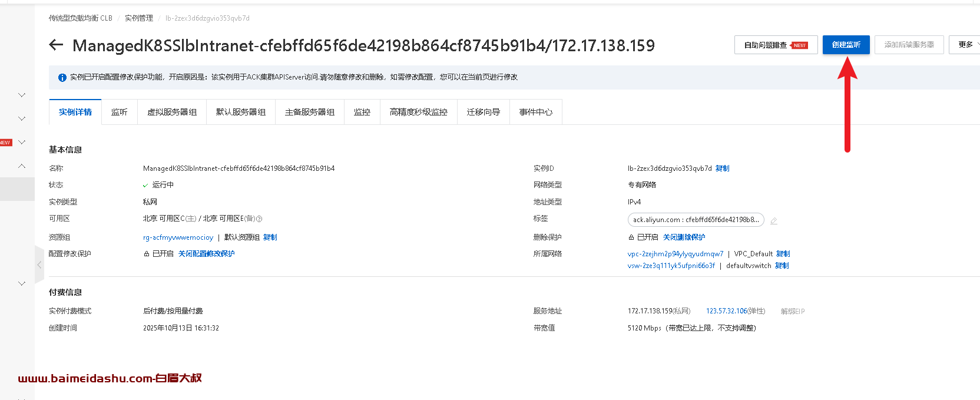
Task: Open the VPC link vpc-2zejhm2p94ylyqyudmqw7
Action: point(675,254)
